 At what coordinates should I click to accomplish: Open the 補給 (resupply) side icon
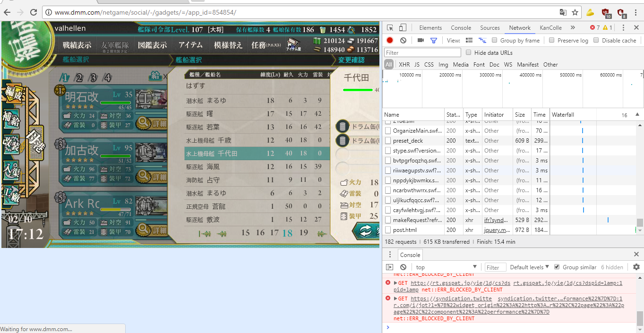pyautogui.click(x=11, y=119)
